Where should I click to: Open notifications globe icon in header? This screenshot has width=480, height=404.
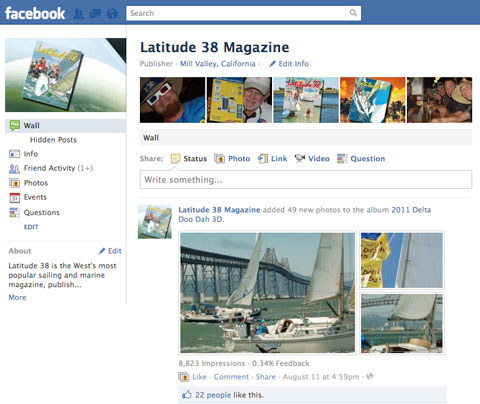[113, 14]
